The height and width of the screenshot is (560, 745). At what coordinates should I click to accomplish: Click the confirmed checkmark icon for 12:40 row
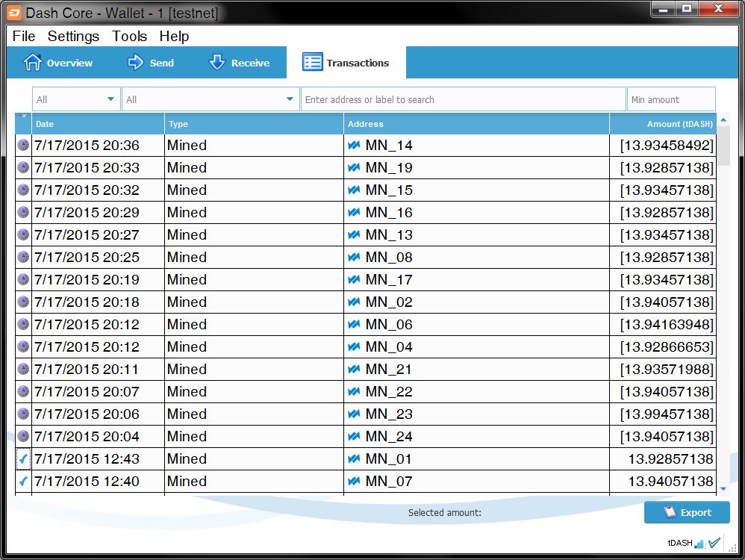pos(23,481)
